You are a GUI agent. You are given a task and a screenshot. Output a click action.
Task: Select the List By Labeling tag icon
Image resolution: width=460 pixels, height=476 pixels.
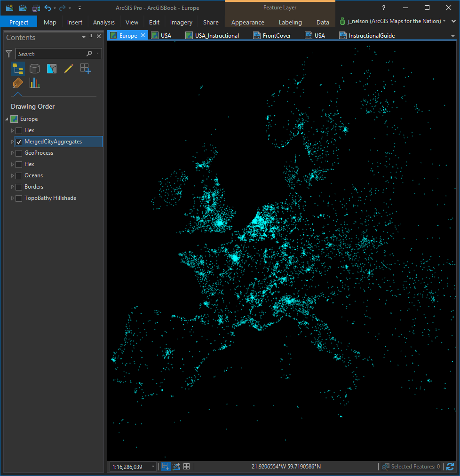coord(18,83)
